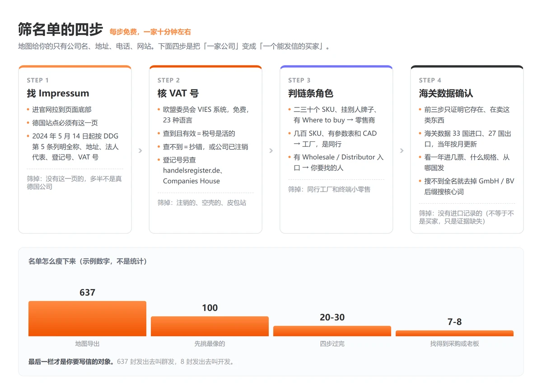Click the heading 筛名单的四步
The width and height of the screenshot is (542, 392).
click(x=61, y=30)
